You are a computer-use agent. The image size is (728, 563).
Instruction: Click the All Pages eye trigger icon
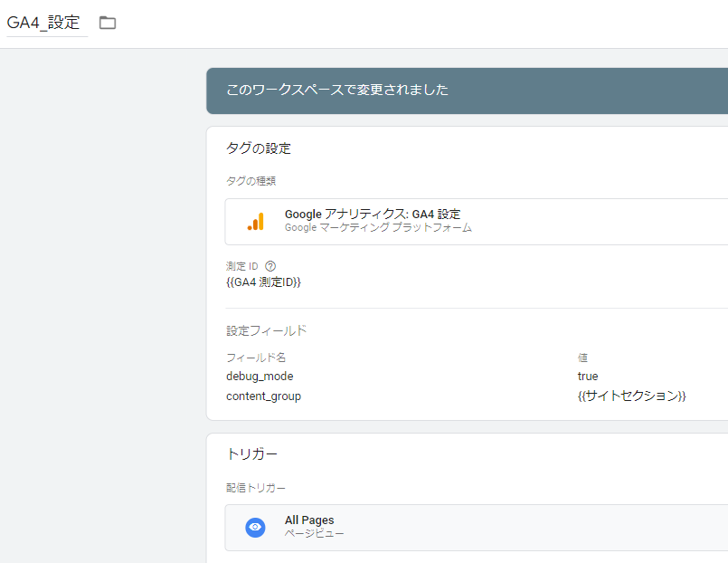click(x=255, y=527)
